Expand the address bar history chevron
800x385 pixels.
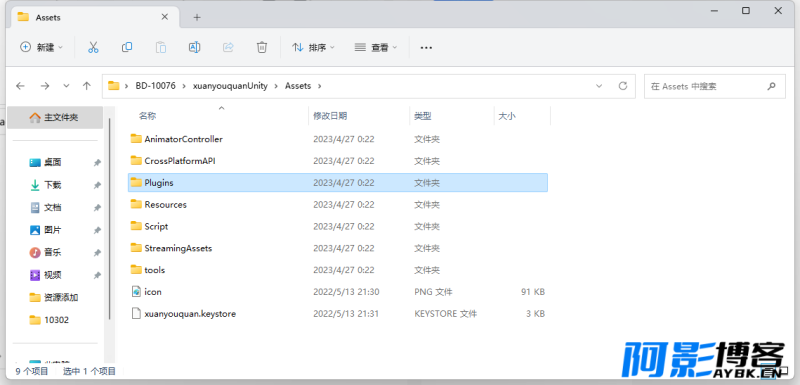[599, 86]
